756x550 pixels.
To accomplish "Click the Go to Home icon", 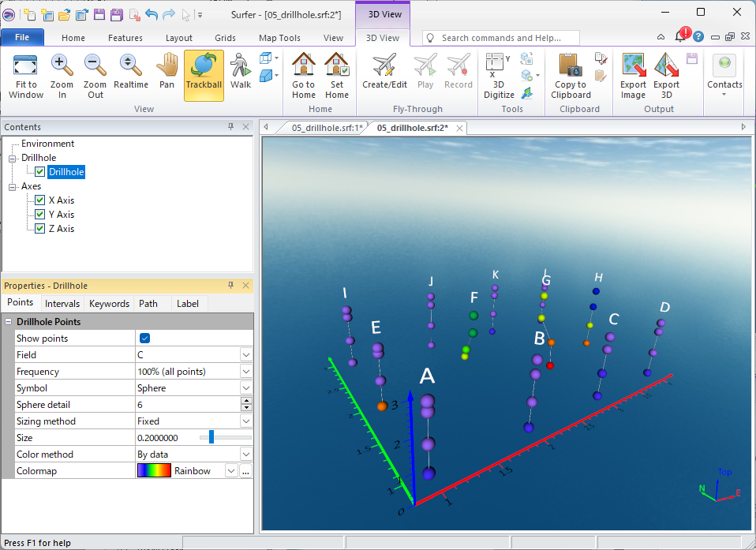I will pos(304,75).
